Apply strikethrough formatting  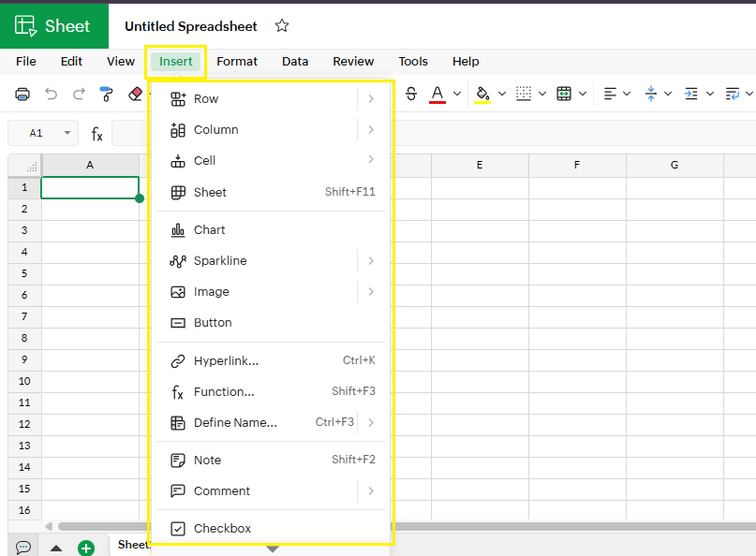pos(411,94)
